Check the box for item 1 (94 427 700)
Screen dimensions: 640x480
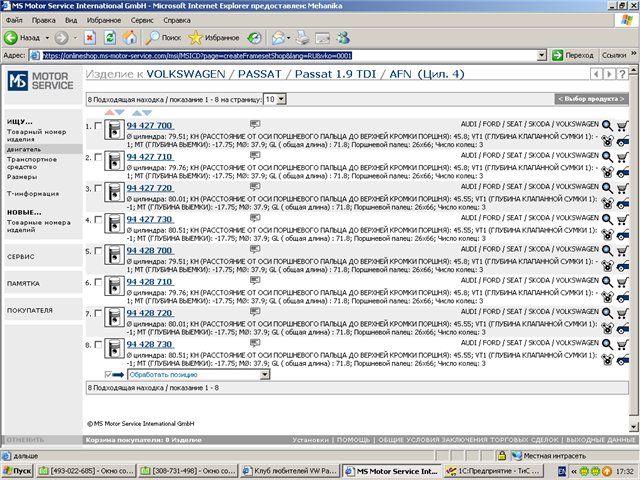[x=98, y=126]
